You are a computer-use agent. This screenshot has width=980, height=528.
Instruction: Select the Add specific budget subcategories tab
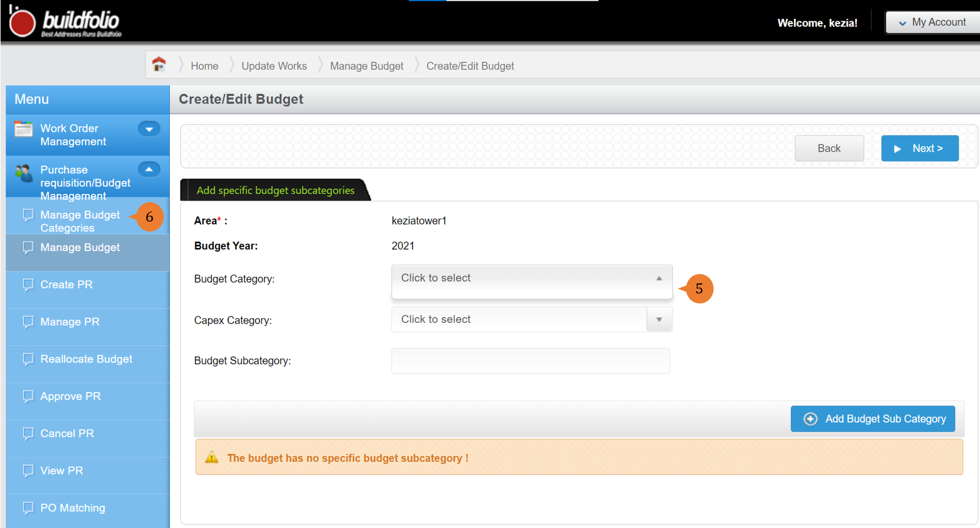(275, 190)
